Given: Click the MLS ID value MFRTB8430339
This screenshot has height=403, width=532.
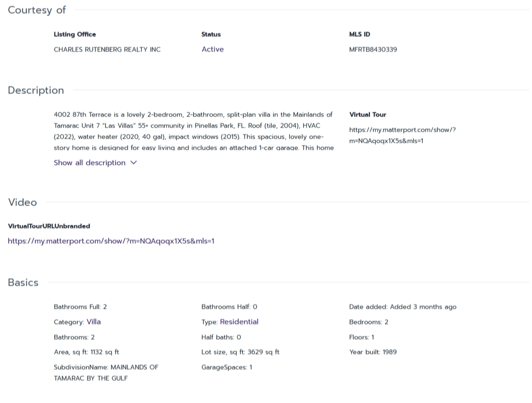Looking at the screenshot, I should point(373,49).
